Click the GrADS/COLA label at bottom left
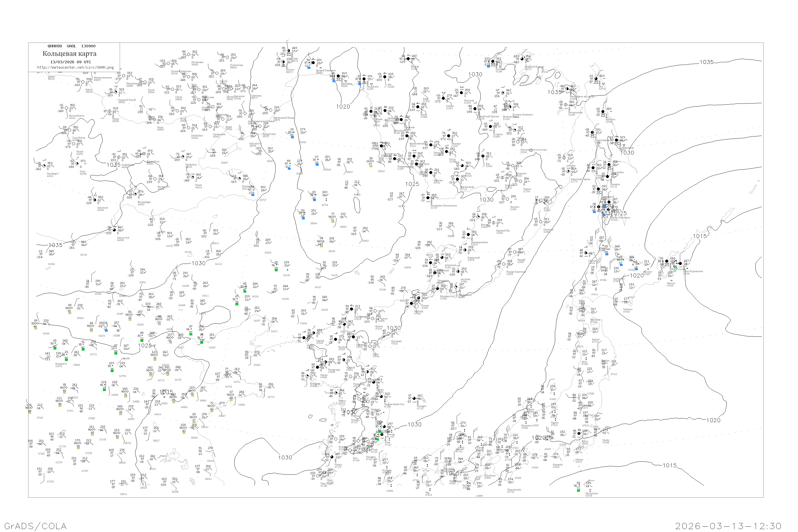 click(x=35, y=526)
